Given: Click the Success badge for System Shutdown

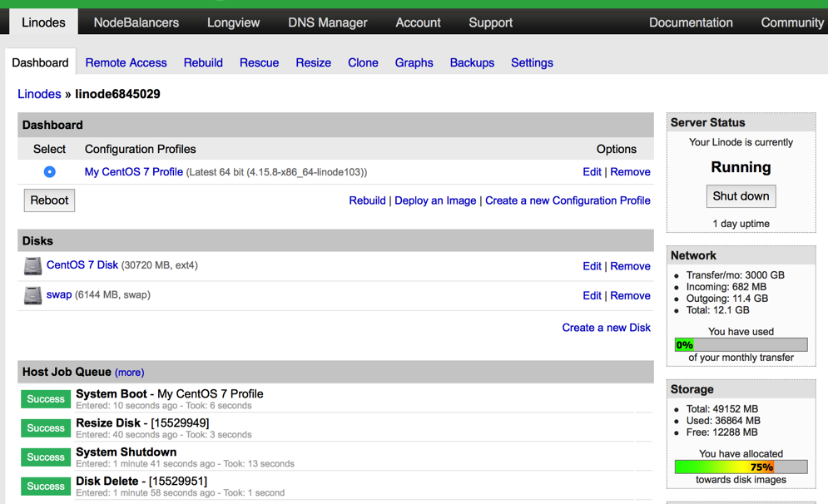Looking at the screenshot, I should (46, 457).
